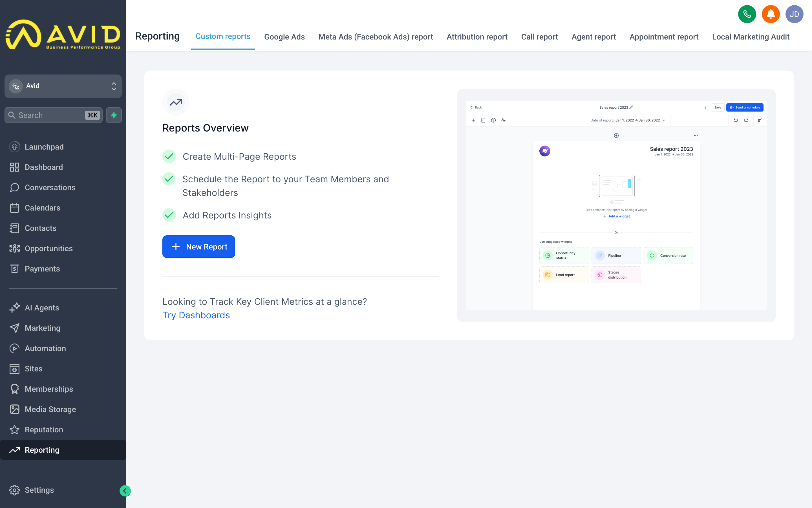The image size is (812, 508).
Task: Open Local Marketing Audit tab
Action: click(751, 37)
